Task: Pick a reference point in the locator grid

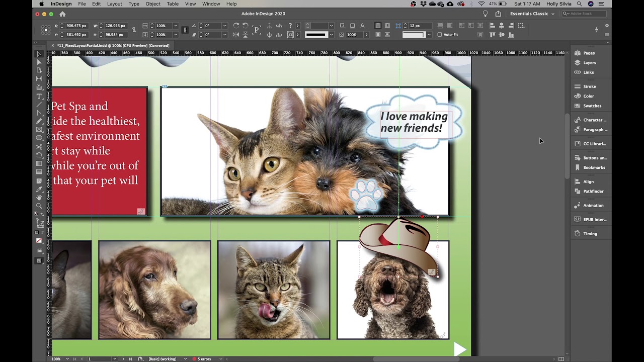Action: (x=45, y=30)
